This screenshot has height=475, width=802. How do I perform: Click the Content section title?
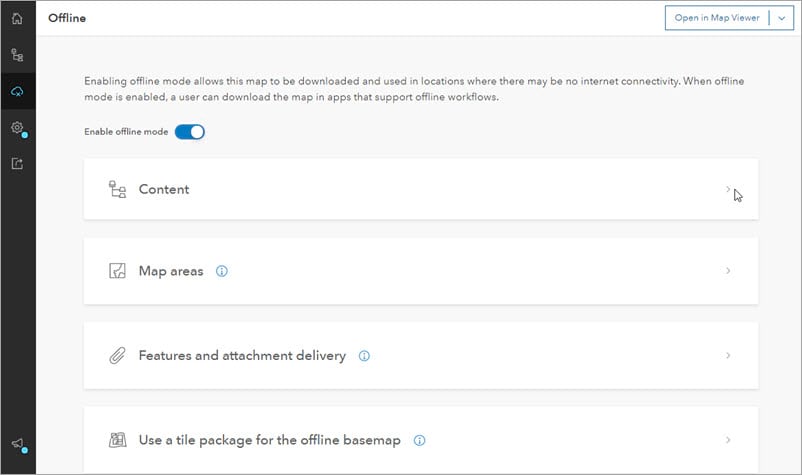164,189
